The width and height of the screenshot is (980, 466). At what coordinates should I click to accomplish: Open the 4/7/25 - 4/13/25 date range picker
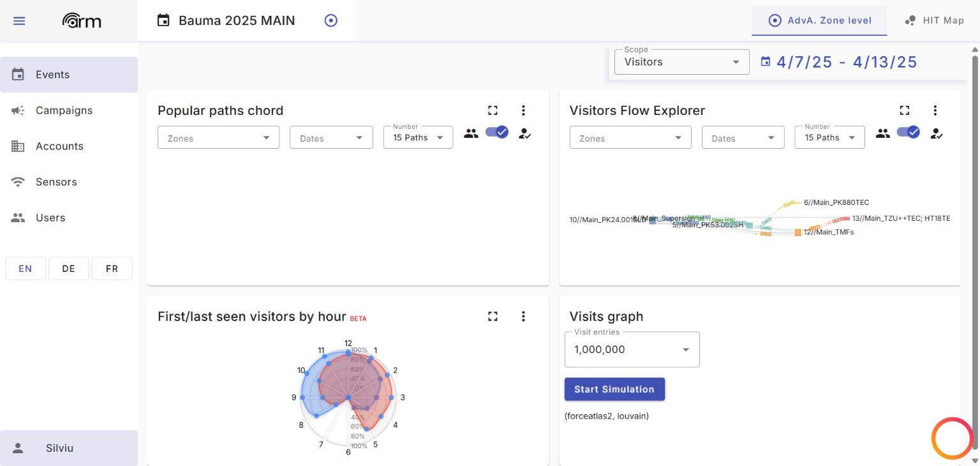coord(838,62)
